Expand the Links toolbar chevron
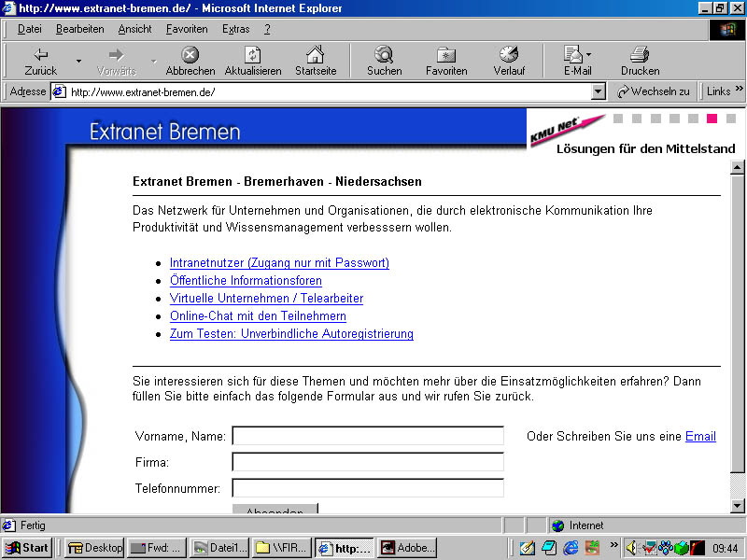Image resolution: width=747 pixels, height=560 pixels. pyautogui.click(x=739, y=89)
